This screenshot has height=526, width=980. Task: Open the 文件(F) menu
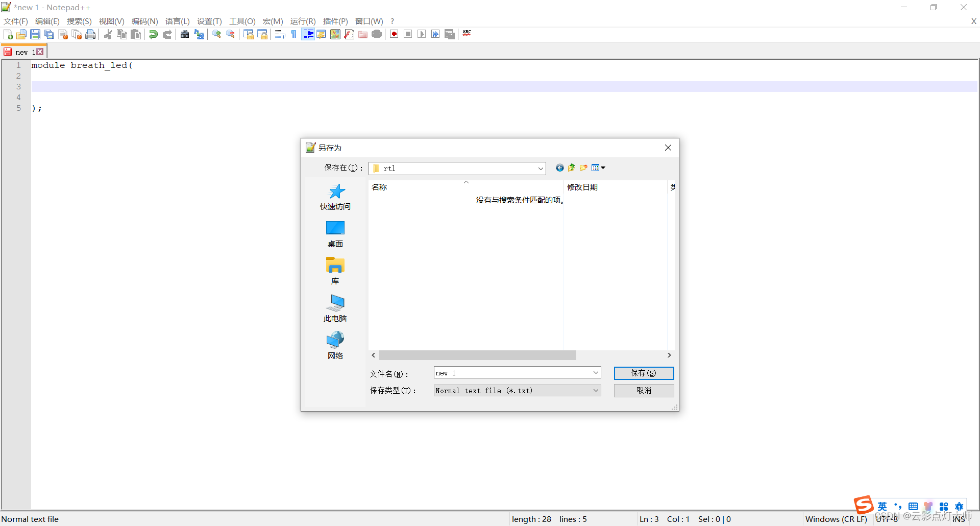[x=15, y=21]
